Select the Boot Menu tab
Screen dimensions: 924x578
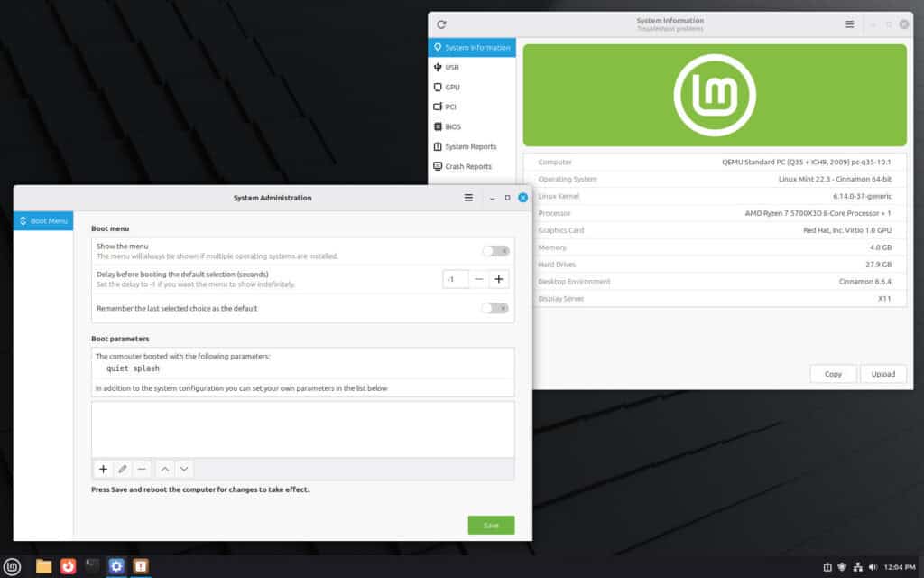42,219
